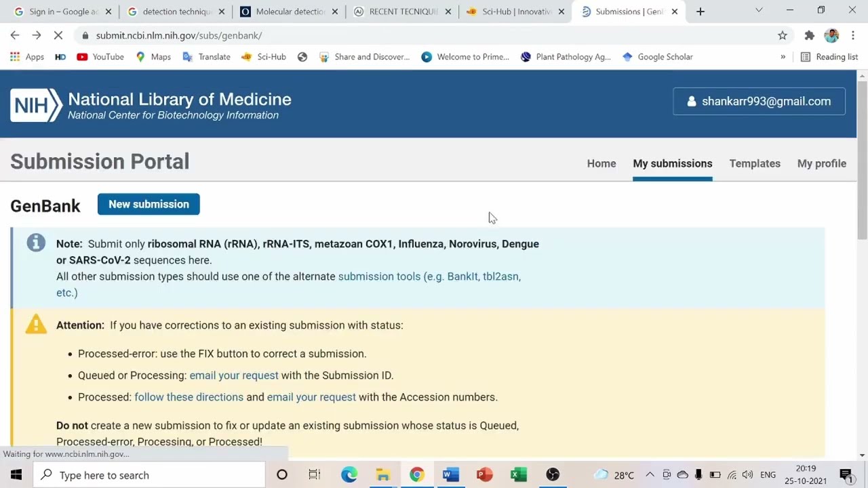The height and width of the screenshot is (488, 868).
Task: Open the Chrome three-dot menu
Action: 853,35
